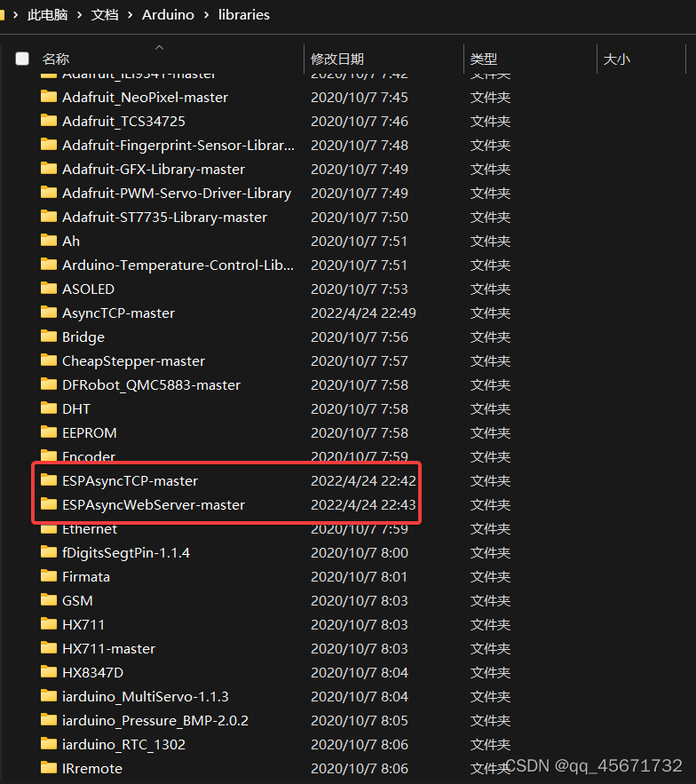Image resolution: width=696 pixels, height=784 pixels.
Task: Select the ESPAsyncTCP-master folder name
Action: pyautogui.click(x=130, y=481)
